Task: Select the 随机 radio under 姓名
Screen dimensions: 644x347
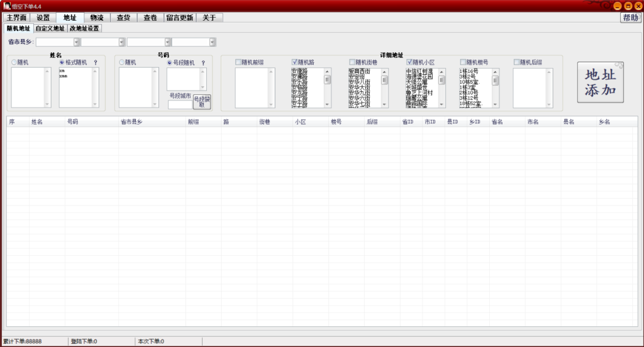Action: [x=14, y=62]
